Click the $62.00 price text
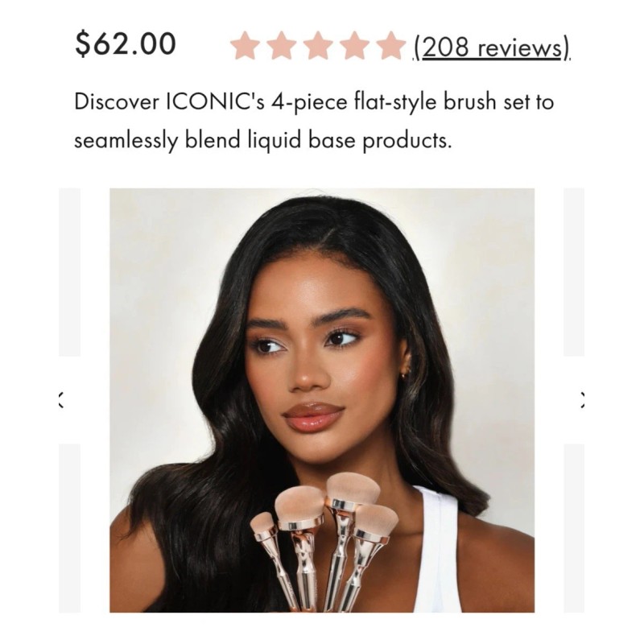The height and width of the screenshot is (644, 644). tap(126, 44)
